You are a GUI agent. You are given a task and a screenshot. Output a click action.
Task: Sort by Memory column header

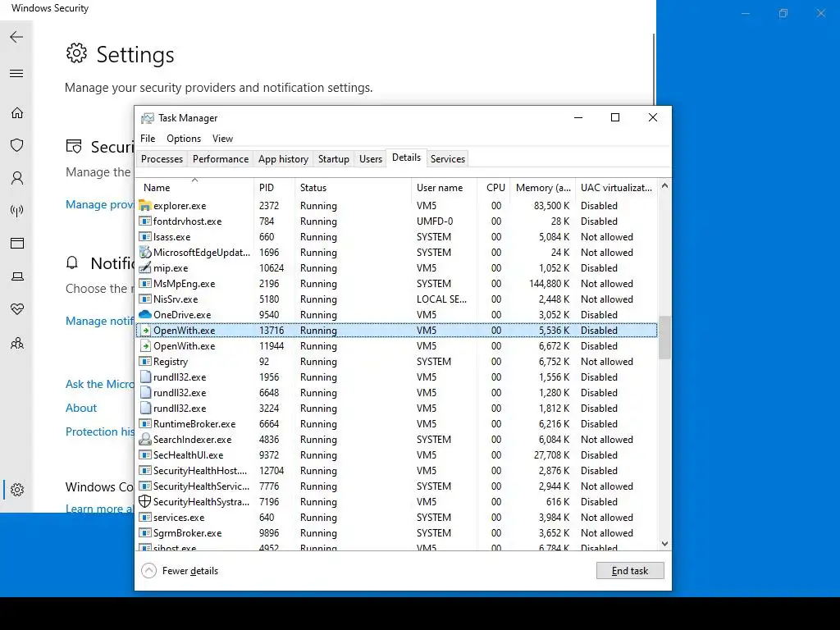click(x=543, y=188)
